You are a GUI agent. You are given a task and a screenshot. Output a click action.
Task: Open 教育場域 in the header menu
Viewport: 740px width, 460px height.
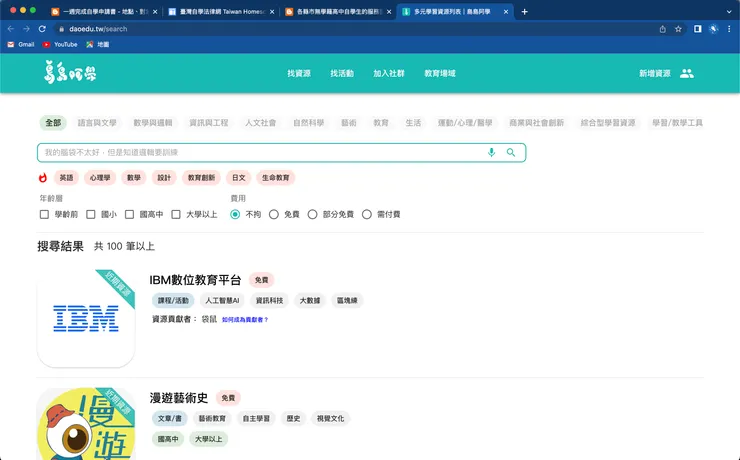(x=440, y=73)
